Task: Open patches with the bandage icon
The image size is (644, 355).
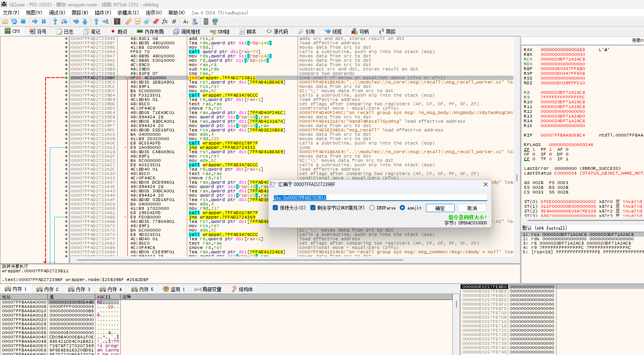Action: click(129, 21)
